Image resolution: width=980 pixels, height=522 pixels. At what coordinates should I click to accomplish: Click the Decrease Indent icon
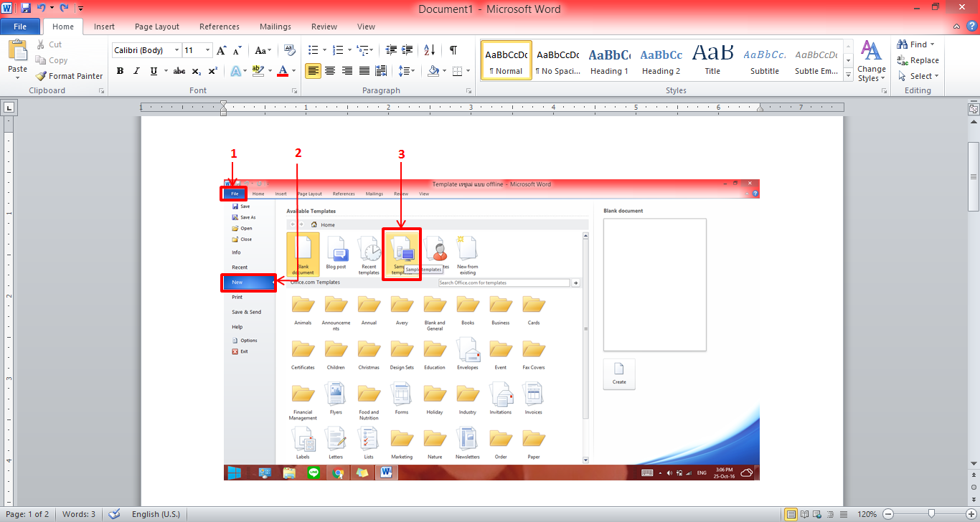pos(391,50)
